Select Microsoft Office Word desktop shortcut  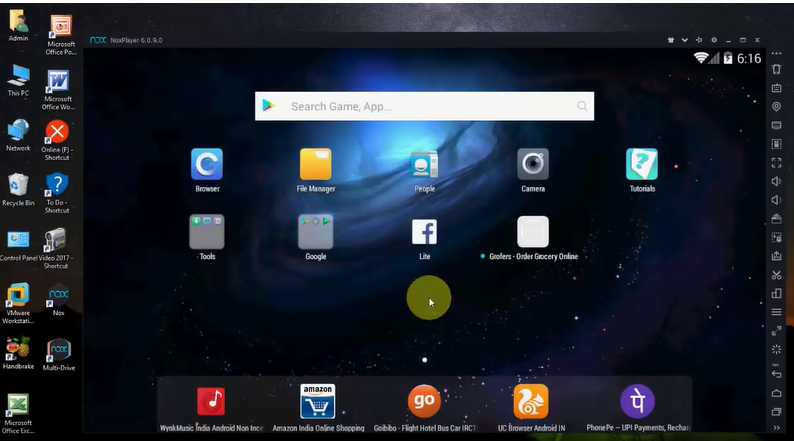58,90
